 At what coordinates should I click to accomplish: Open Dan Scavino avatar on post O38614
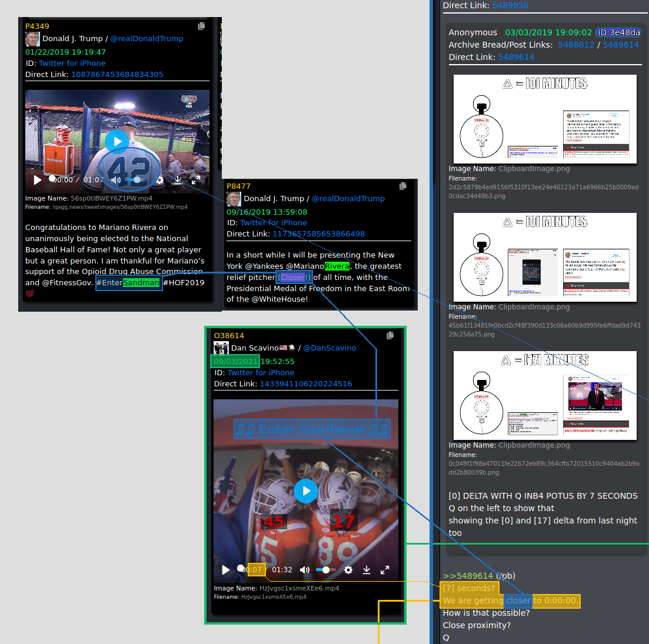coord(221,348)
